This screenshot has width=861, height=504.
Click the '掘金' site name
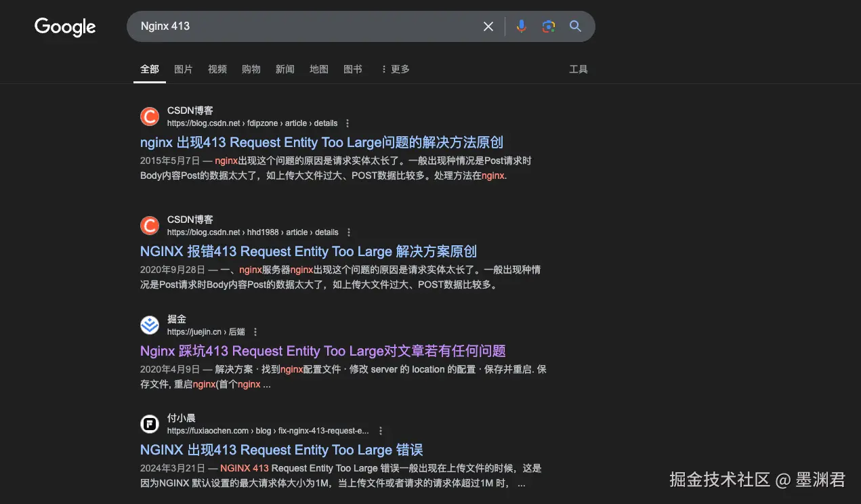(177, 319)
